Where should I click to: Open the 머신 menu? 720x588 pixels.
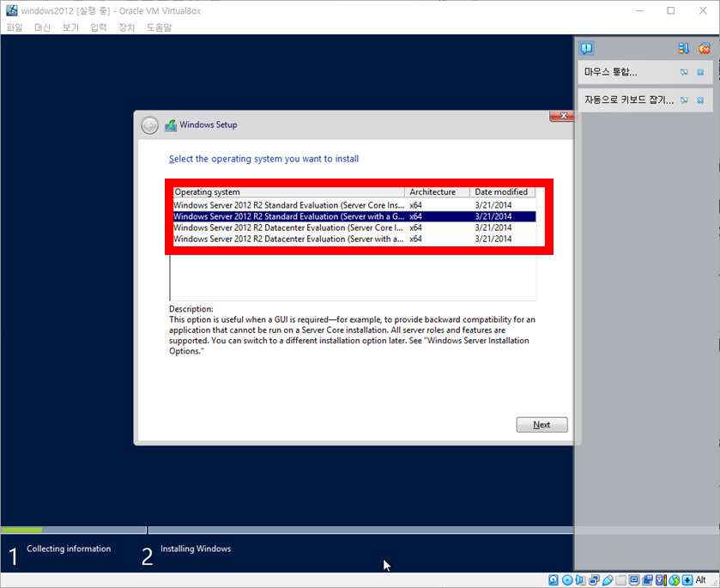click(x=42, y=27)
